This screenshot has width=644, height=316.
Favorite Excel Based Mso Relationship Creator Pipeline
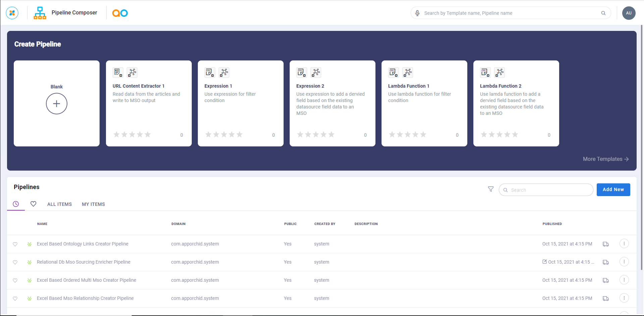click(x=15, y=299)
